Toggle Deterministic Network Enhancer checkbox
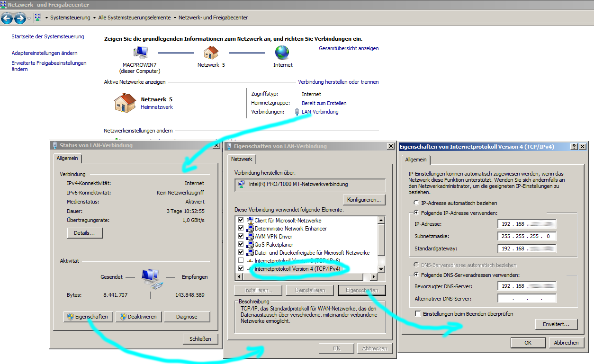This screenshot has width=594, height=364. (x=241, y=228)
